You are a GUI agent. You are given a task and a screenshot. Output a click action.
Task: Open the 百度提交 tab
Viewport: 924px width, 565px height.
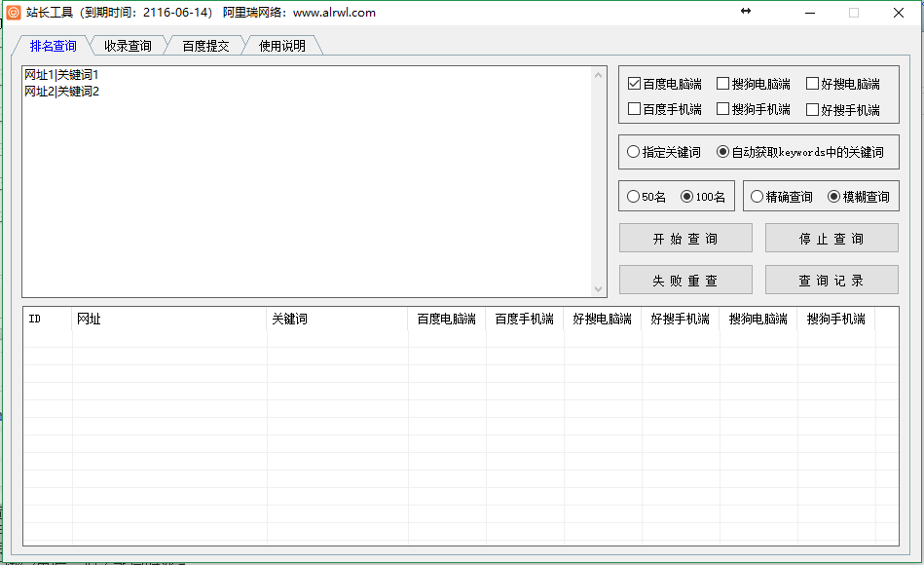(205, 46)
